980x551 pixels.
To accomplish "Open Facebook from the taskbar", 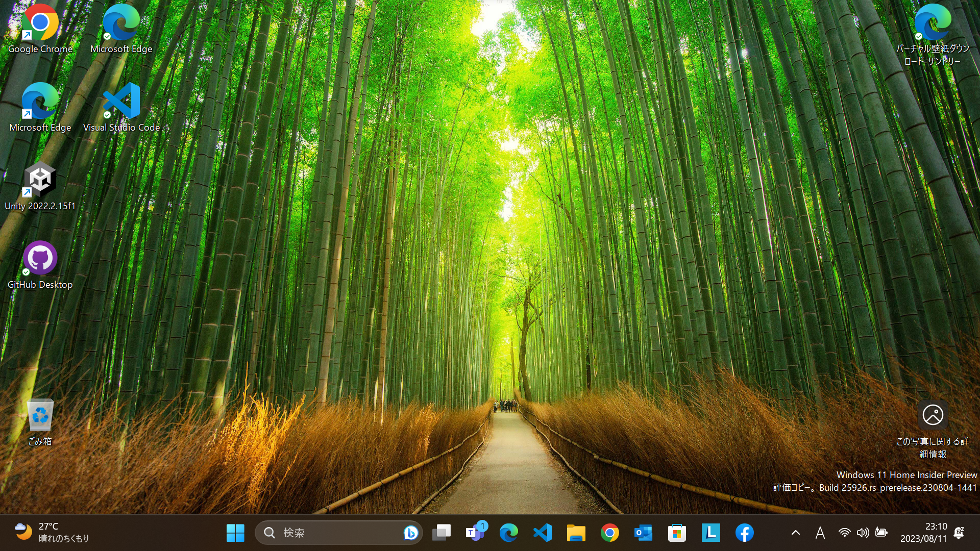I will [x=745, y=533].
